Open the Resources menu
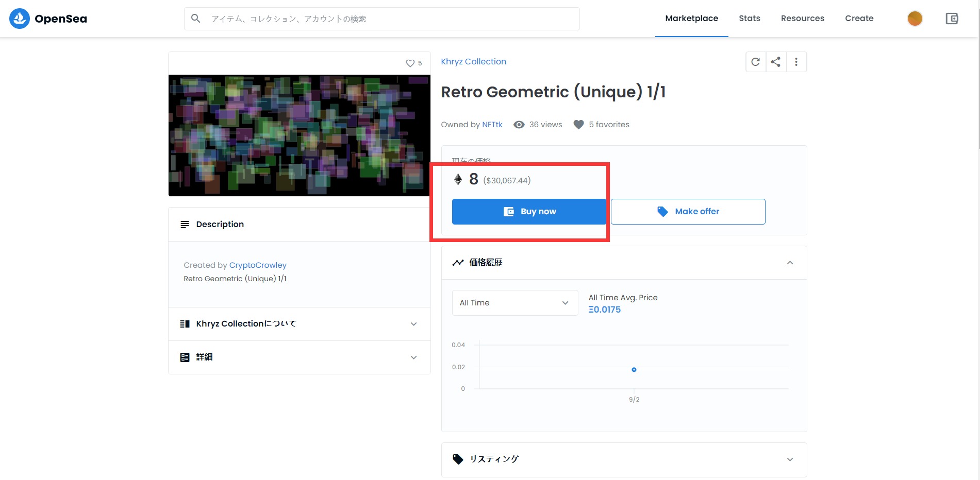Image resolution: width=980 pixels, height=480 pixels. click(x=802, y=19)
